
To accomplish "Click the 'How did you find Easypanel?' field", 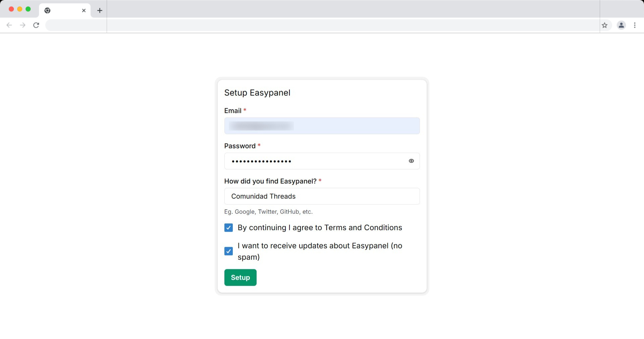I will click(x=322, y=196).
